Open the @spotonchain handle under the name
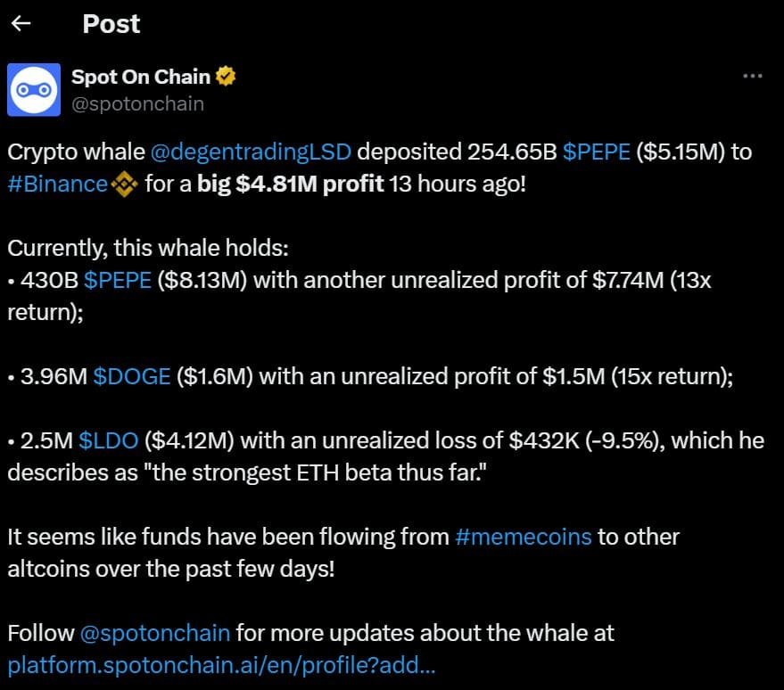The image size is (784, 690). [137, 103]
